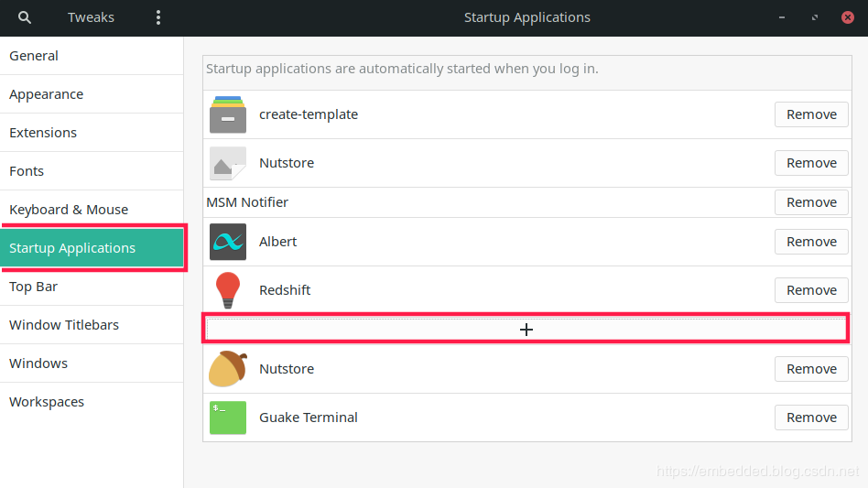The image size is (868, 488).
Task: Remove create-template from startup
Action: [811, 114]
